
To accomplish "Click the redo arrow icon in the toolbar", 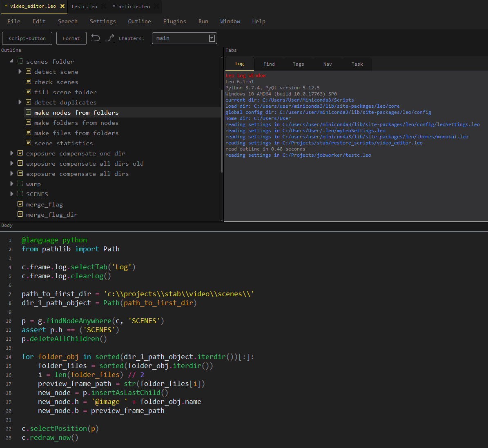I will point(109,38).
